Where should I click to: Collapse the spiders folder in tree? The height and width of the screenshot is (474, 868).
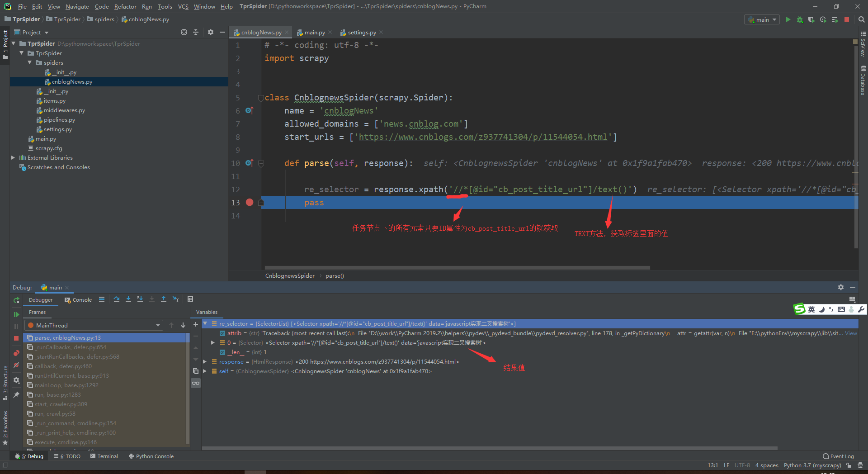(x=30, y=62)
